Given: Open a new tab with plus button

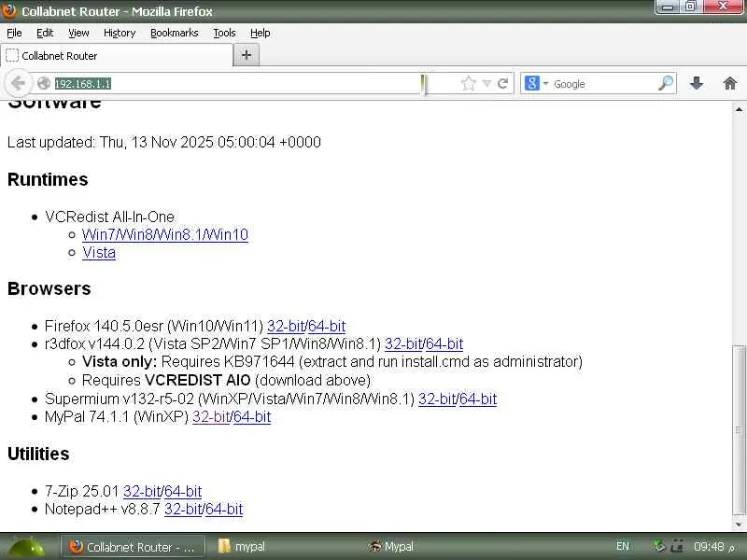Looking at the screenshot, I should [247, 55].
